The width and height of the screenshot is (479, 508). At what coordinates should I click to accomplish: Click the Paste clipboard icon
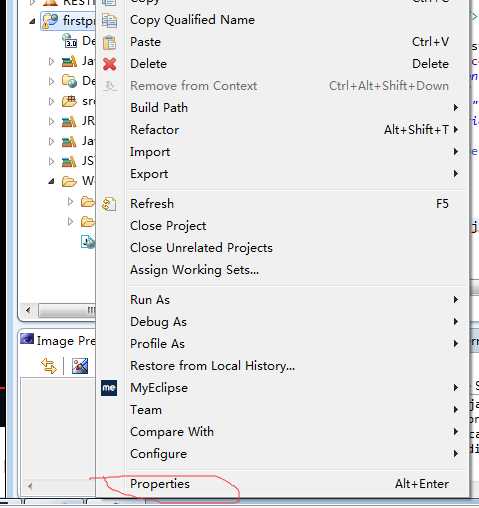[x=109, y=43]
